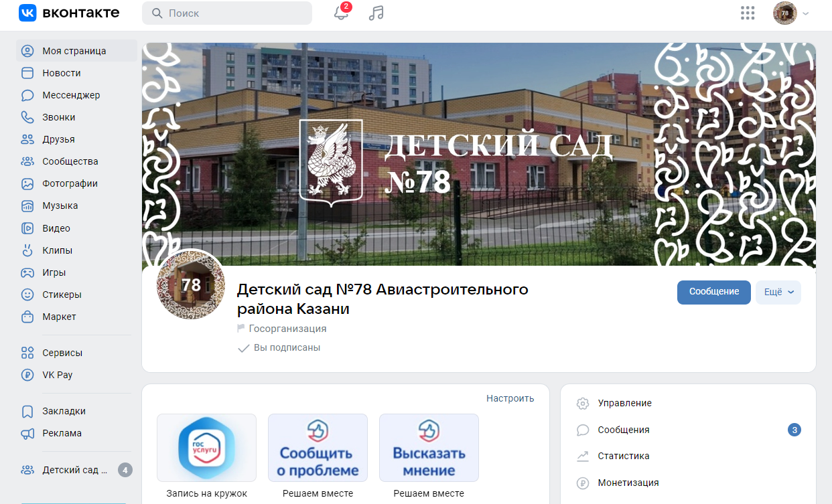Open Клипы section in sidebar
Screen dimensions: 832x504
(57, 250)
